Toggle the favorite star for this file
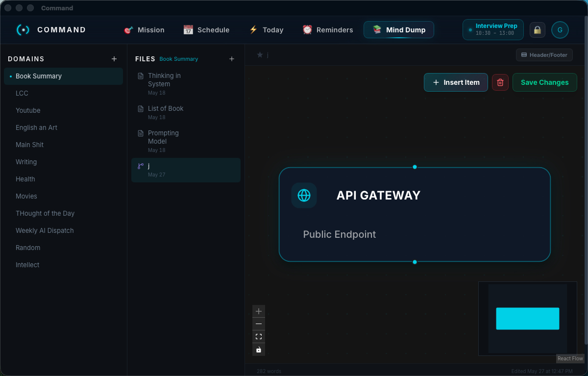Screen dimensions: 588x376 [260, 55]
